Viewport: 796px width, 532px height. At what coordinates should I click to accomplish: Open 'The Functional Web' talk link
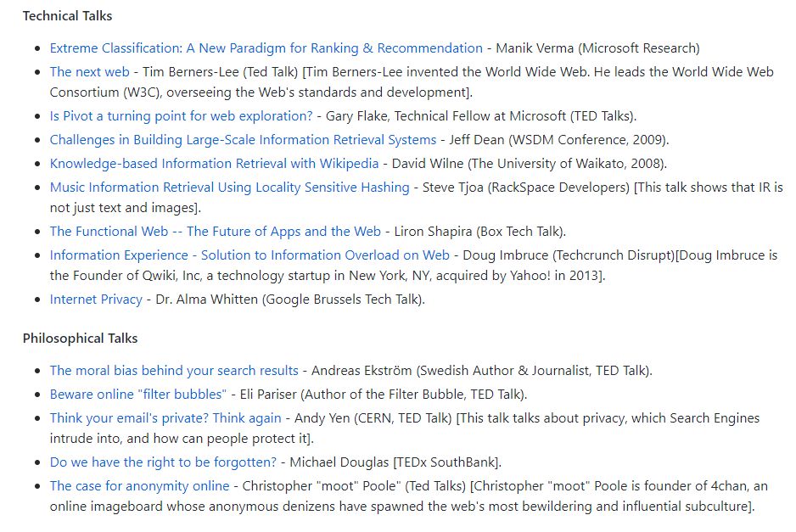pos(216,232)
